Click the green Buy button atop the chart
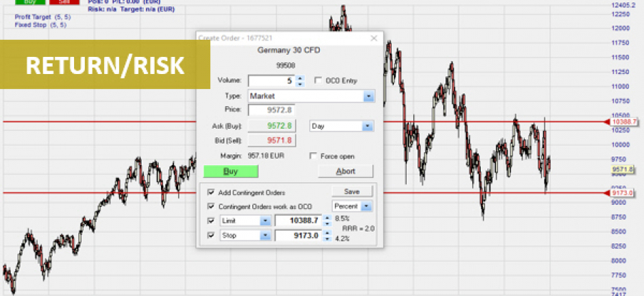The width and height of the screenshot is (644, 296). point(31,2)
